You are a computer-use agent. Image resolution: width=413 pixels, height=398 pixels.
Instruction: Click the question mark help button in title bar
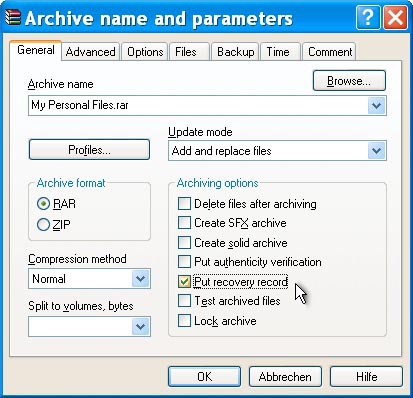[368, 17]
